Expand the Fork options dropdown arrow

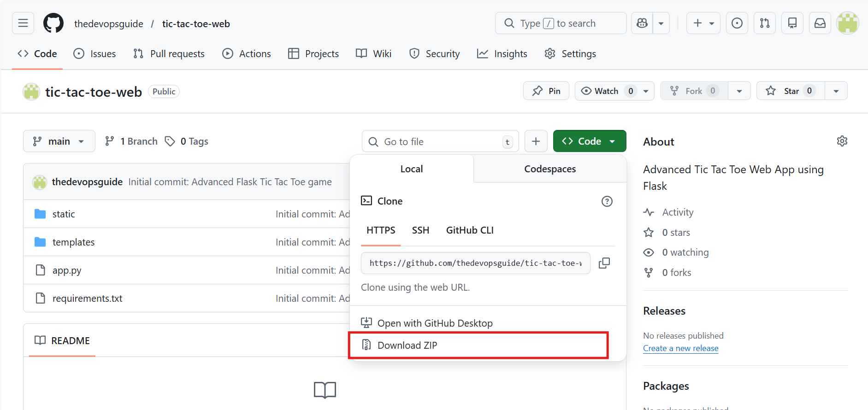click(739, 91)
